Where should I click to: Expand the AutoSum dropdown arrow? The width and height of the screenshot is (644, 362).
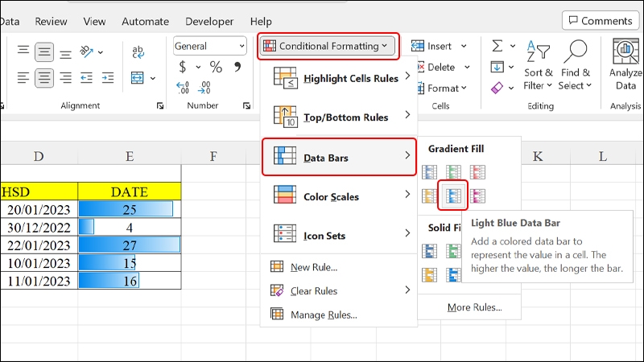[x=513, y=46]
